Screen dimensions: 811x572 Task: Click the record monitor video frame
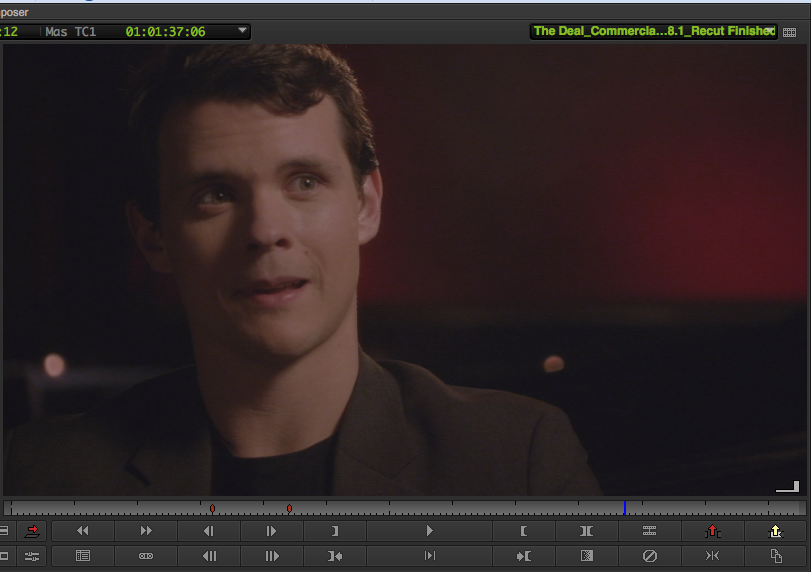click(404, 269)
